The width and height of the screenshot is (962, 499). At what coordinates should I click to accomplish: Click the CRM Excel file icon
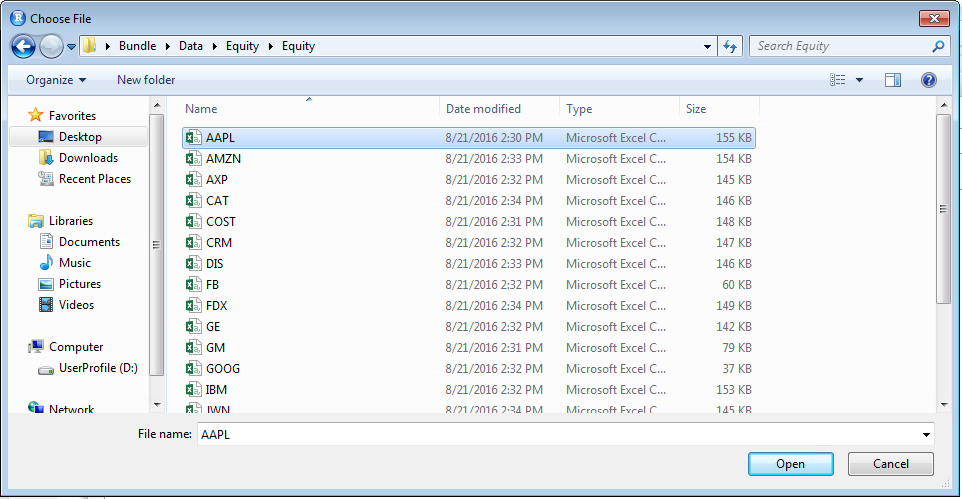(x=193, y=242)
